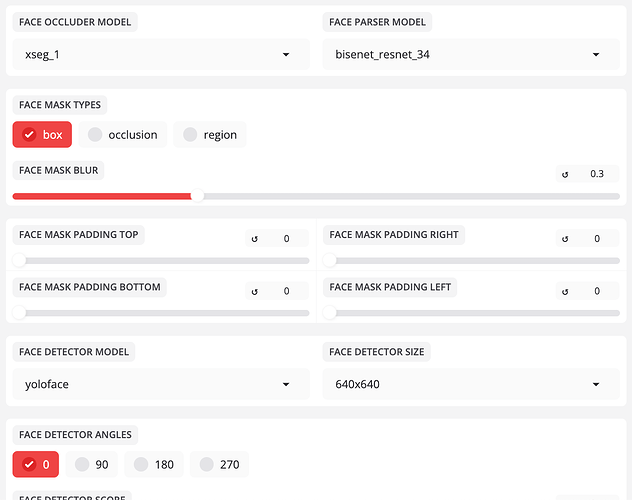The image size is (632, 500).
Task: Reset Face Mask Blur value icon
Action: pos(565,174)
